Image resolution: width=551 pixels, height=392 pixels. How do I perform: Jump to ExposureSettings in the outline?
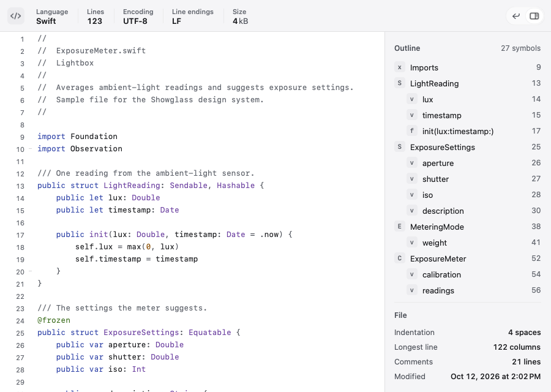point(467,147)
